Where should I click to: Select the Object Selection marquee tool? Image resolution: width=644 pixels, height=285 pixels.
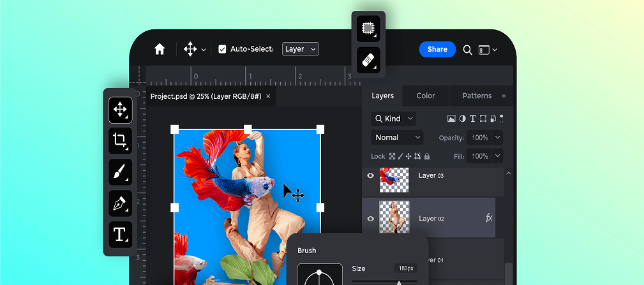tap(368, 28)
